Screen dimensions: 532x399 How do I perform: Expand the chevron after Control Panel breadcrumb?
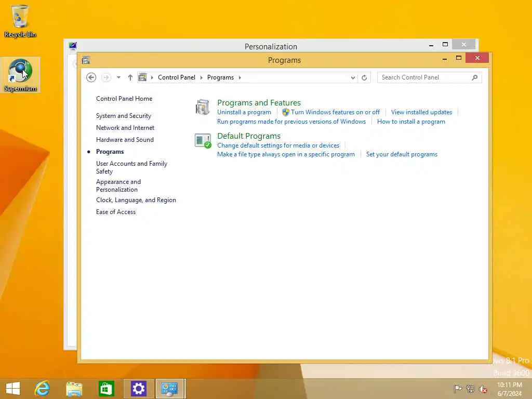(201, 77)
